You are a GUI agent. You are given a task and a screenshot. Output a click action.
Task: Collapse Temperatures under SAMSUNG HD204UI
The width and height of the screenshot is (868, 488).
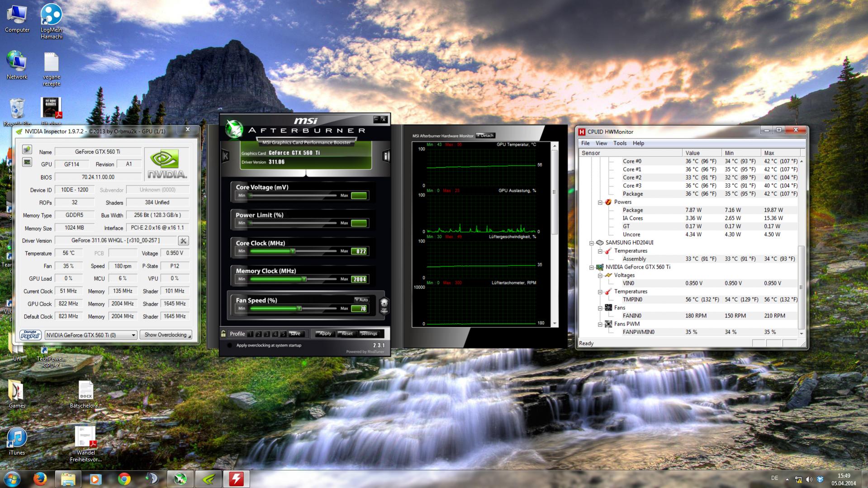click(600, 251)
